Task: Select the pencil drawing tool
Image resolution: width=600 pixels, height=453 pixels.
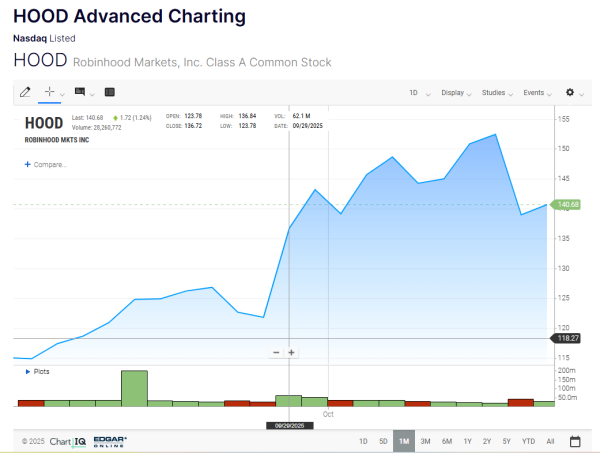Action: (26, 92)
